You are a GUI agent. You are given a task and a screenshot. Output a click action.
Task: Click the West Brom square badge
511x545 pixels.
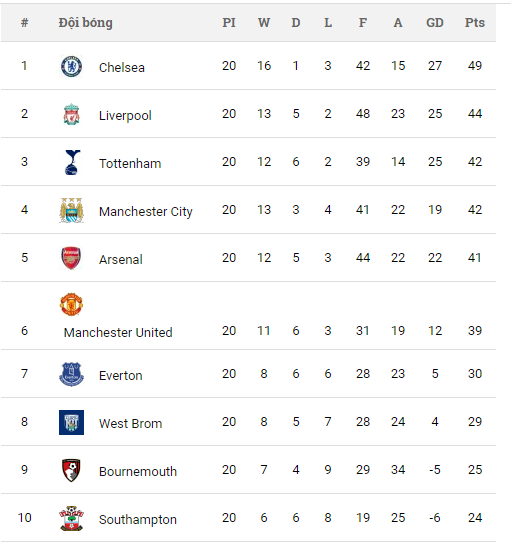point(71,422)
